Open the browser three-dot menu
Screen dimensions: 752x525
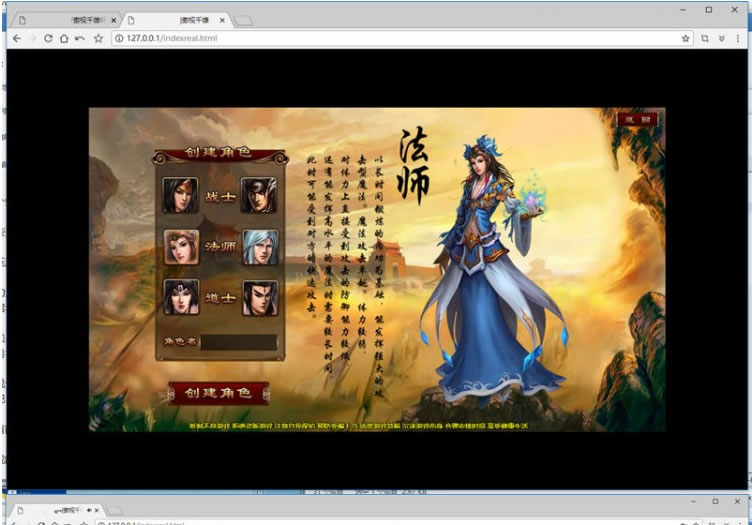(x=738, y=38)
